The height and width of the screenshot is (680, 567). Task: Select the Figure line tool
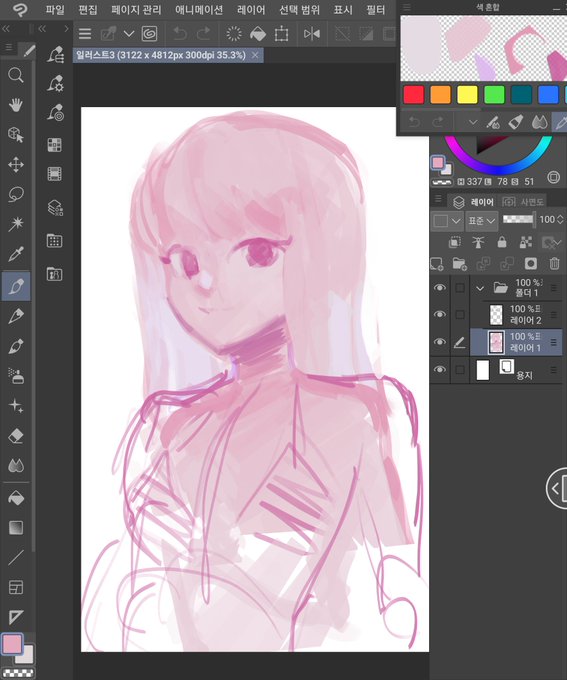(x=16, y=558)
